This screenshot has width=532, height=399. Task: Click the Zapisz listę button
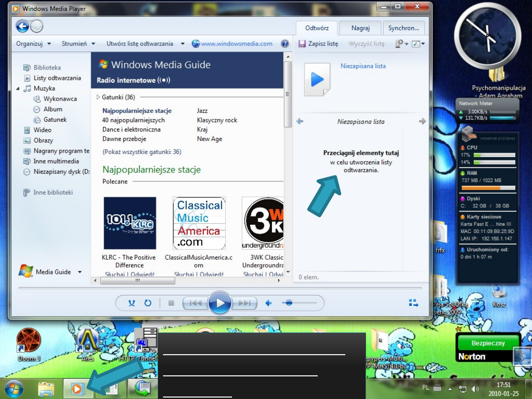[319, 43]
